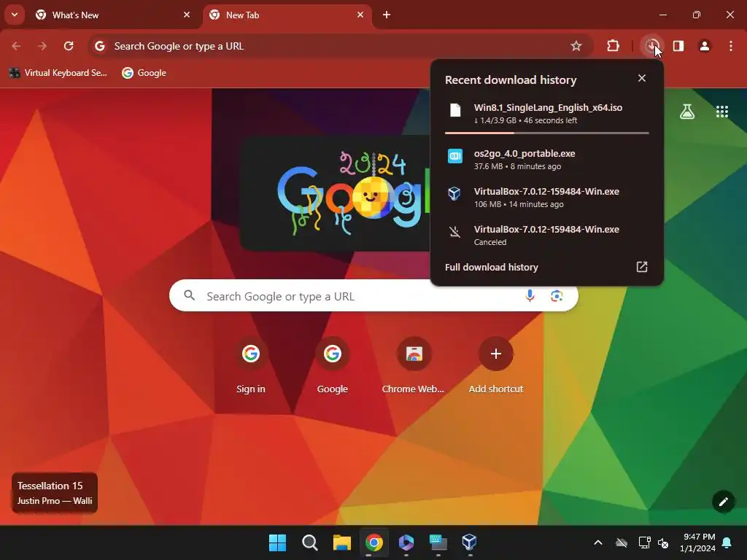747x560 pixels.
Task: Click the Win8.1_SingleLang_English_x64.iso download entry
Action: pos(547,113)
